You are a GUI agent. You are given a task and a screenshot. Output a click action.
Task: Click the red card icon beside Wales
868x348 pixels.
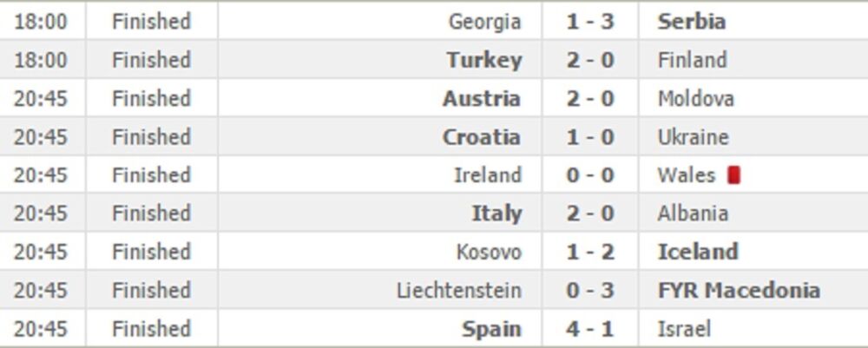click(x=733, y=175)
